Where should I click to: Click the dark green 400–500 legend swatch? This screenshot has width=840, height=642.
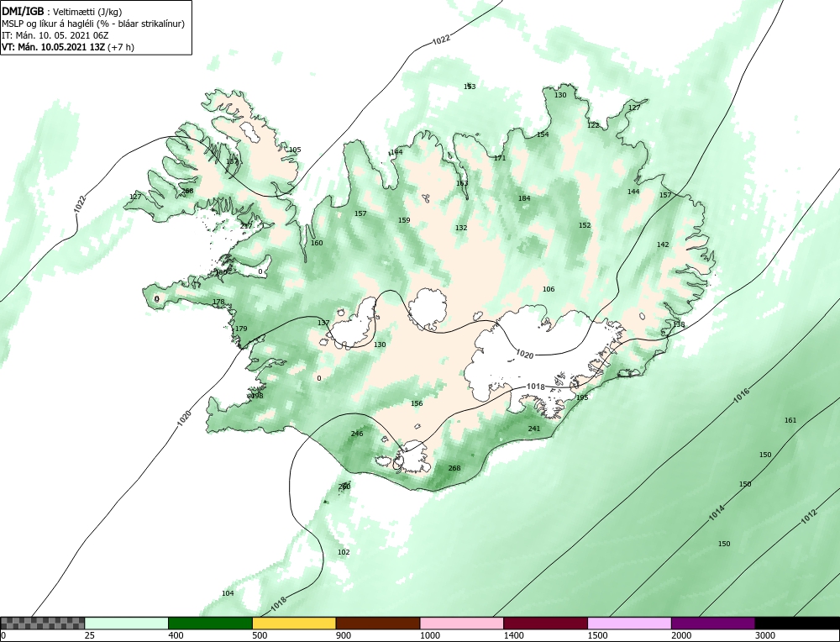pos(210,623)
